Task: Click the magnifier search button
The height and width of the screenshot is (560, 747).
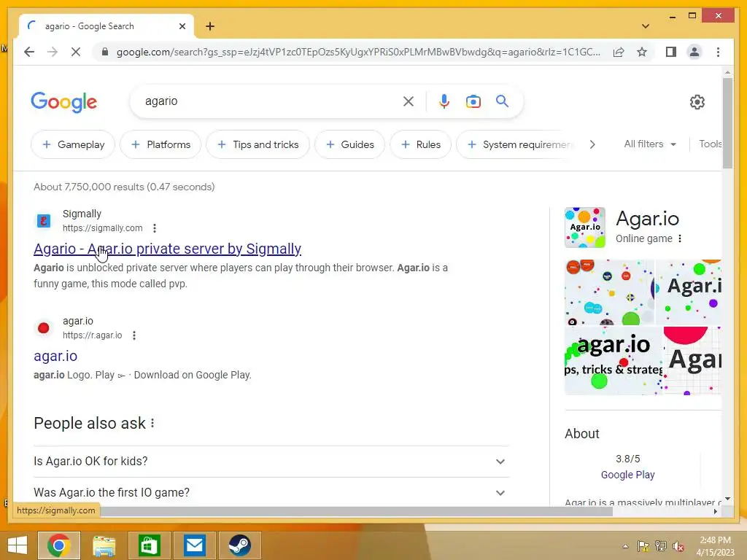Action: pyautogui.click(x=502, y=101)
